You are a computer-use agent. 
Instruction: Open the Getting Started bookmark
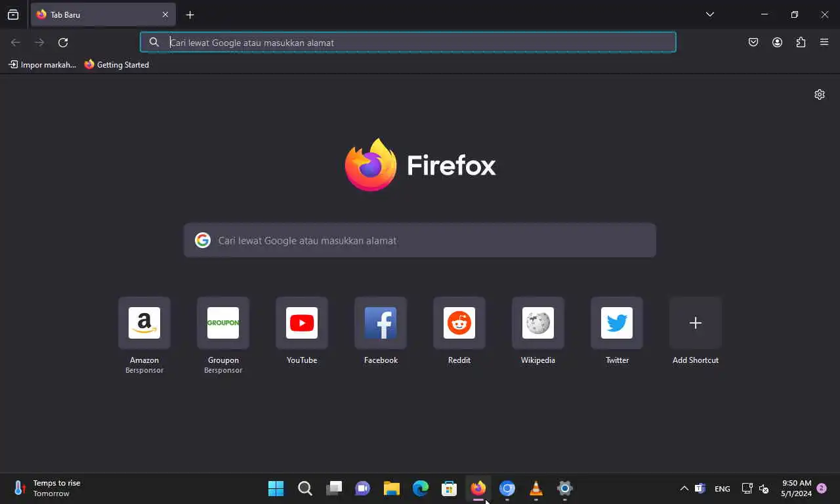[117, 65]
